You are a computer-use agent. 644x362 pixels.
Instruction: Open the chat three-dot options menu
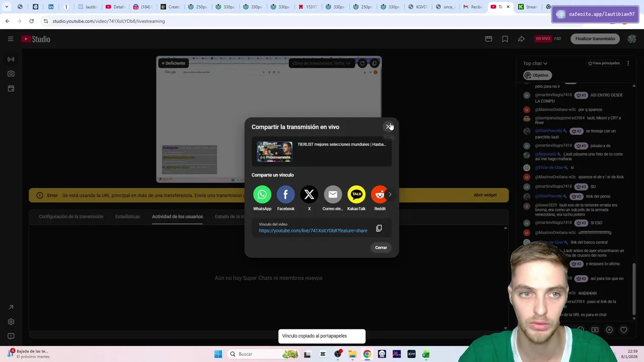click(628, 63)
